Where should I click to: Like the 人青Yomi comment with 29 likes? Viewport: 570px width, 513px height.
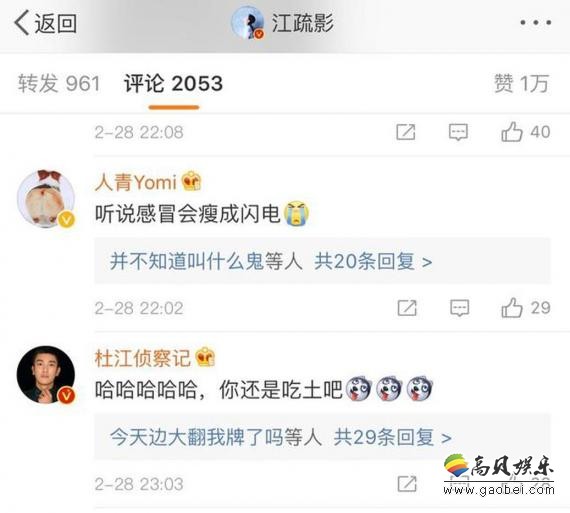(x=525, y=308)
